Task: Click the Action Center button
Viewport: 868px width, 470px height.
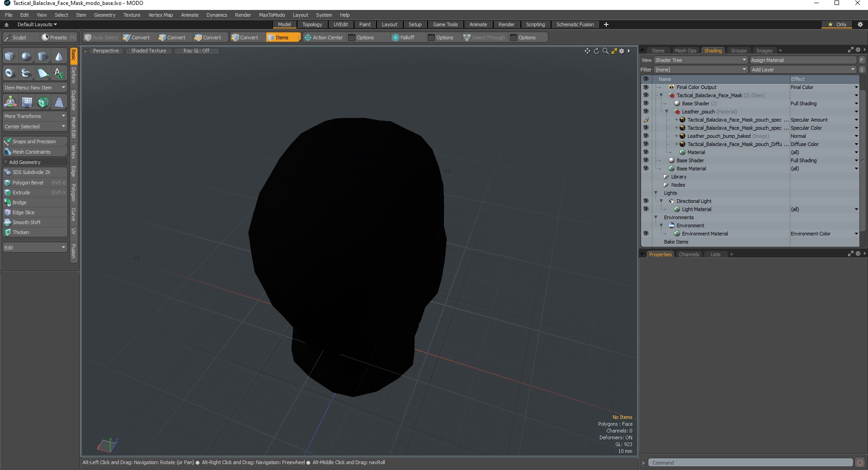Action: (324, 38)
